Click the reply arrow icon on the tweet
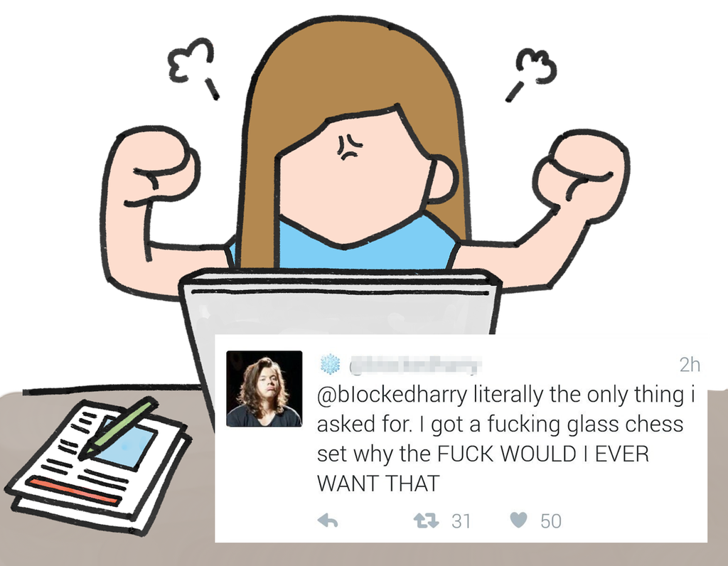The width and height of the screenshot is (728, 566). click(328, 521)
